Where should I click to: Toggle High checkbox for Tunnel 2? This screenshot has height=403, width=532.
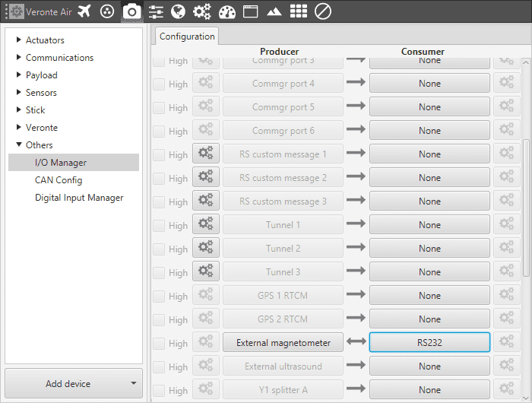[x=159, y=249]
